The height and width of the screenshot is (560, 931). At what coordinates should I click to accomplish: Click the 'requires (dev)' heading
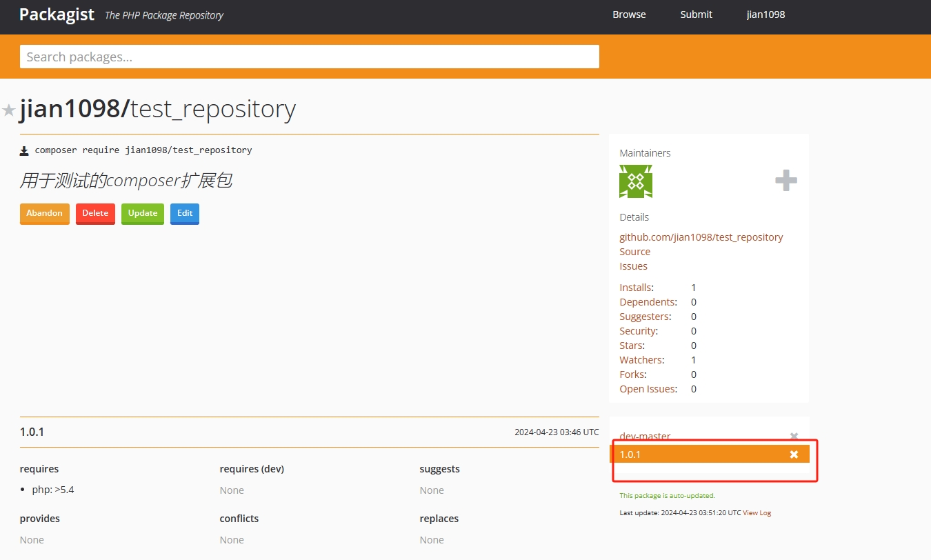252,469
